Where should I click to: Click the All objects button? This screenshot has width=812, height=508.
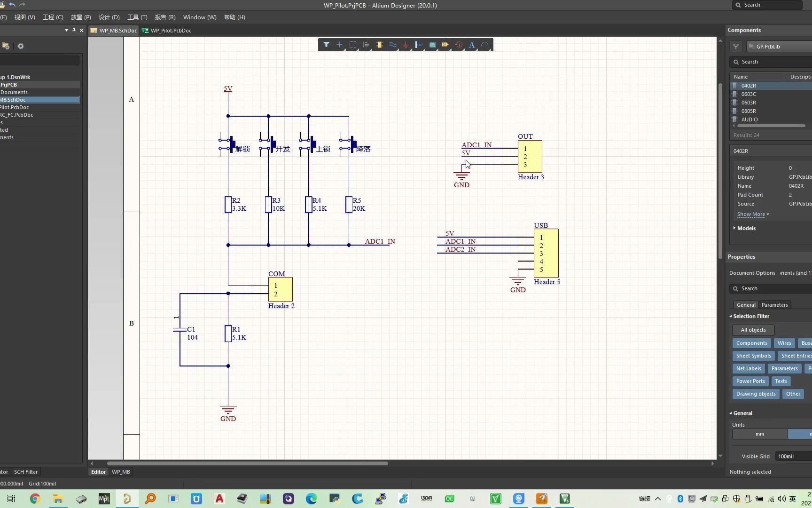coord(753,330)
